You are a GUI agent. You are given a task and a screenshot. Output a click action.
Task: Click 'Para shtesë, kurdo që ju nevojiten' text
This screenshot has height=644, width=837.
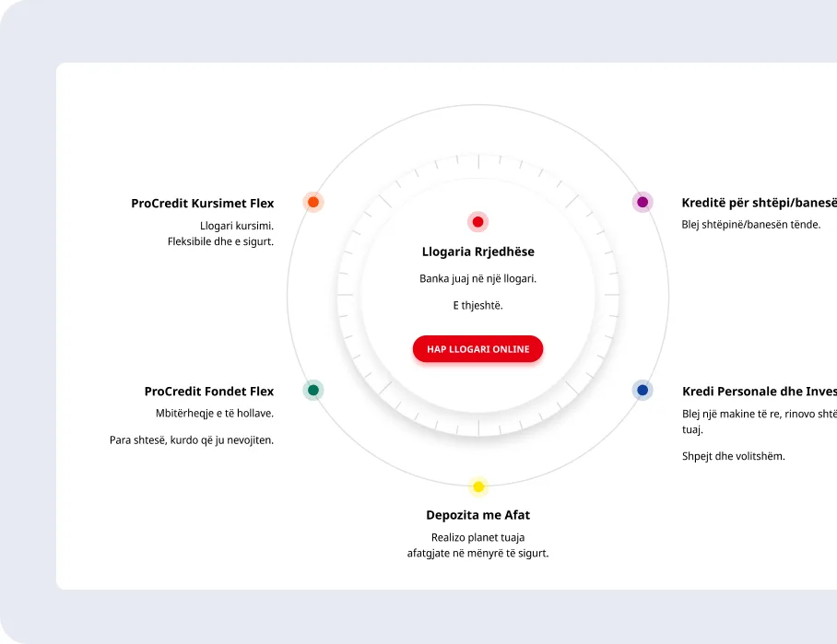click(192, 440)
